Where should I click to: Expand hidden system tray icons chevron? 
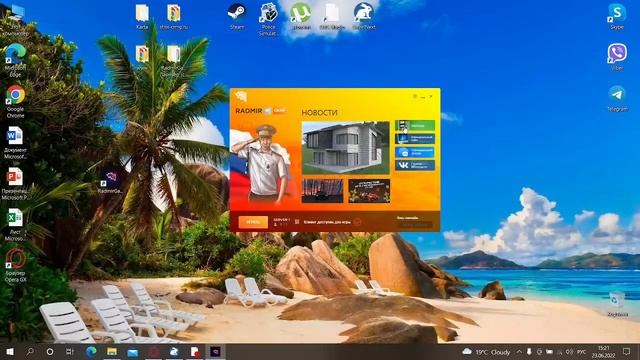(519, 352)
